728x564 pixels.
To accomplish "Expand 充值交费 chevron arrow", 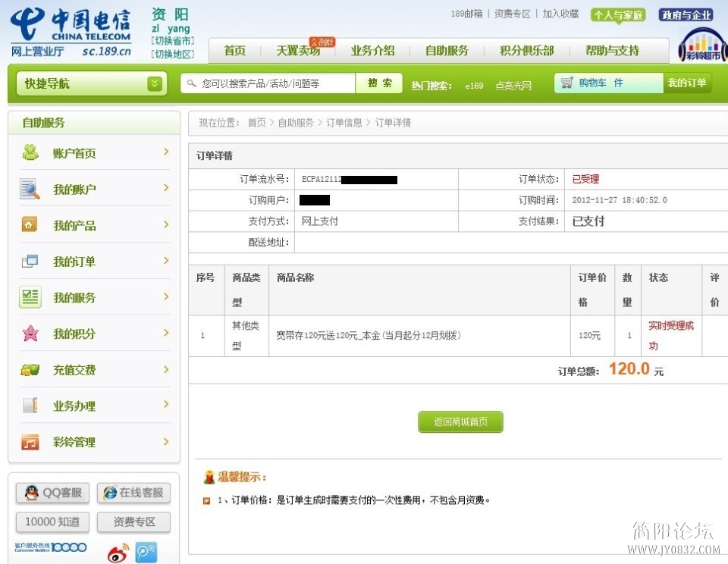I will [x=166, y=369].
